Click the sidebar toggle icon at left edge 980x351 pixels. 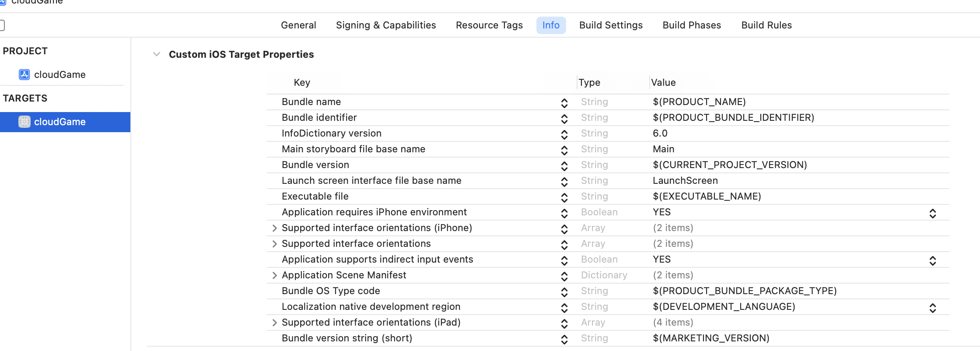tap(2, 25)
